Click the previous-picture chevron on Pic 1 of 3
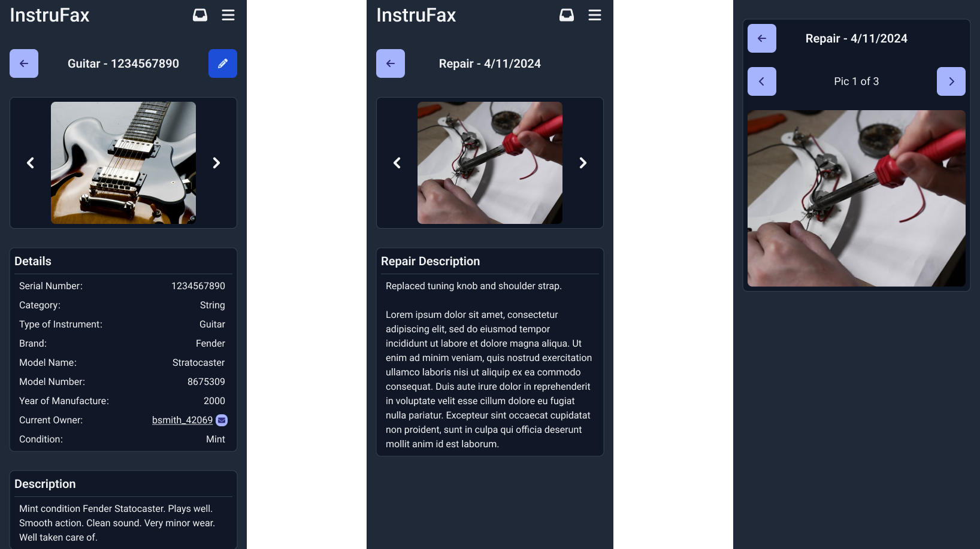The image size is (980, 549). tap(761, 81)
